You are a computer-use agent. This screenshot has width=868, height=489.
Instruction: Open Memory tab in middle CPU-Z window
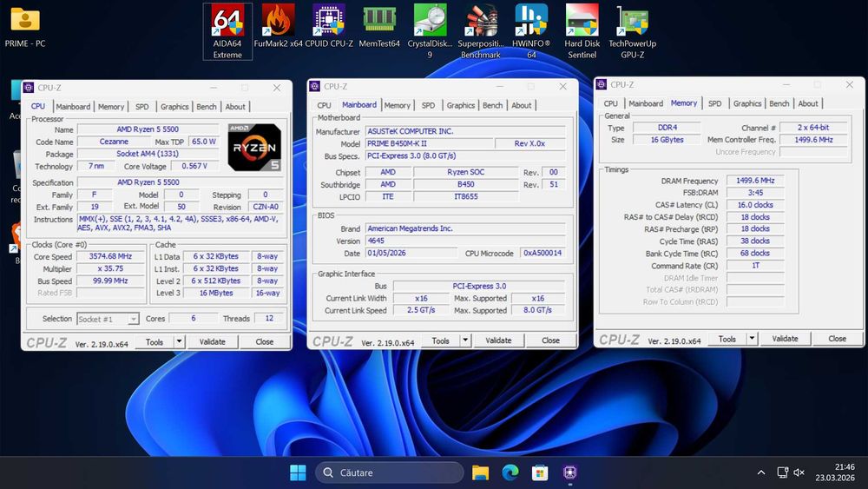tap(398, 105)
